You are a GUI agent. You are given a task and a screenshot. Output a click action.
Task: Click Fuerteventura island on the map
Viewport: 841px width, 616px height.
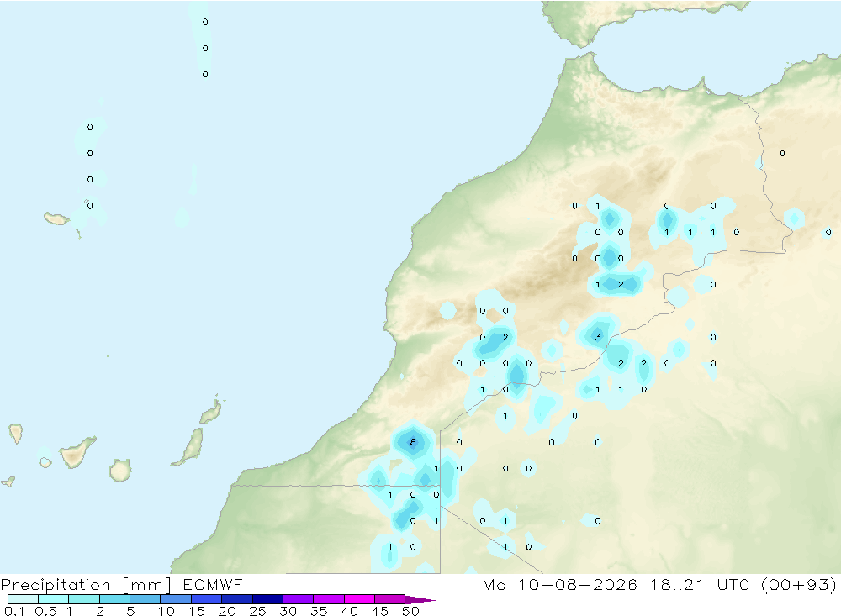coord(190,446)
